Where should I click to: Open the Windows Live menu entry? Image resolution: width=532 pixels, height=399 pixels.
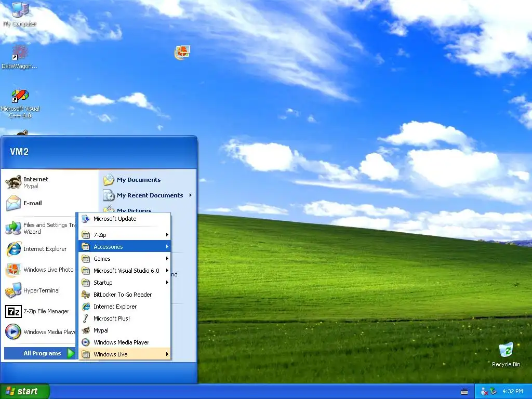click(125, 354)
